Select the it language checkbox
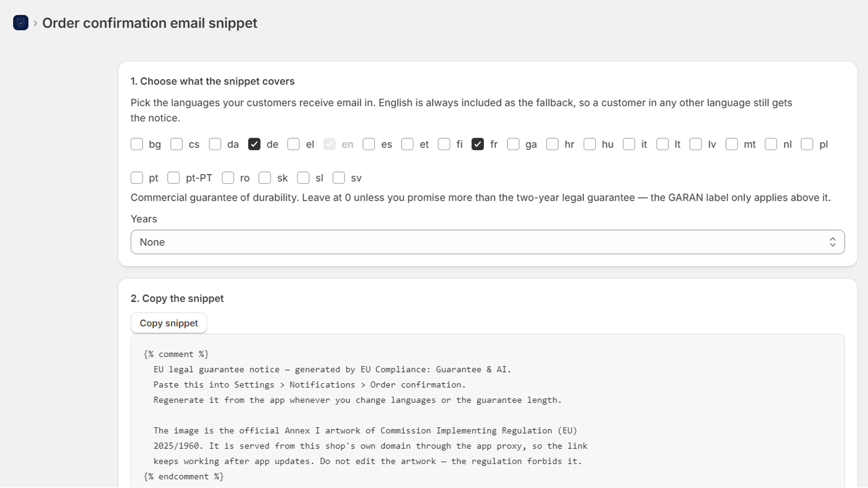 click(x=629, y=144)
